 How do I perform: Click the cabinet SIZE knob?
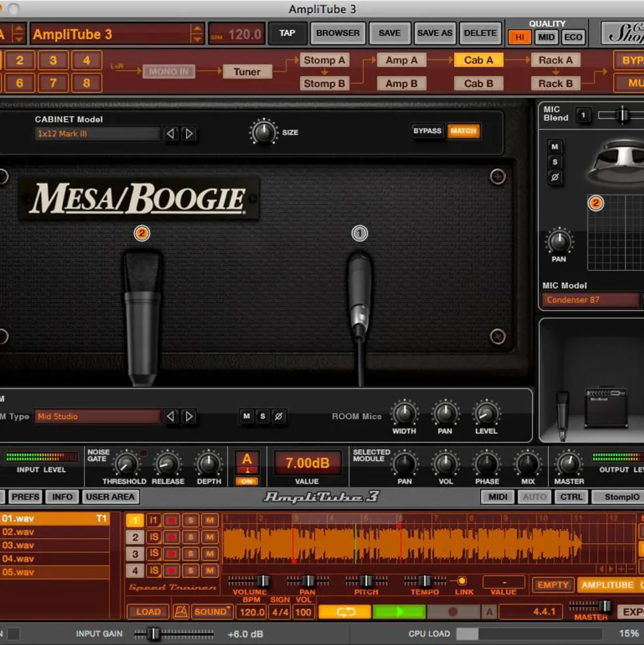point(263,132)
